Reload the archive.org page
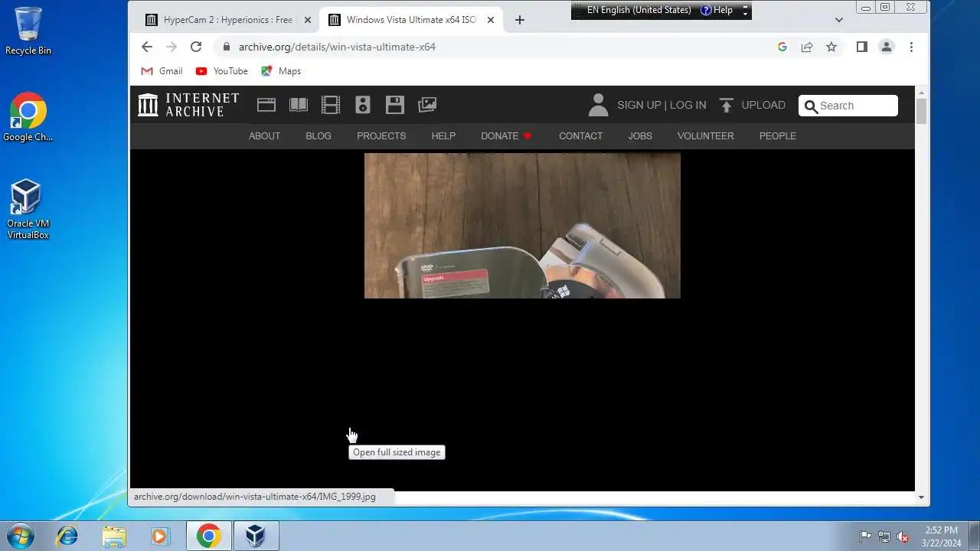The image size is (980, 551). [x=196, y=47]
